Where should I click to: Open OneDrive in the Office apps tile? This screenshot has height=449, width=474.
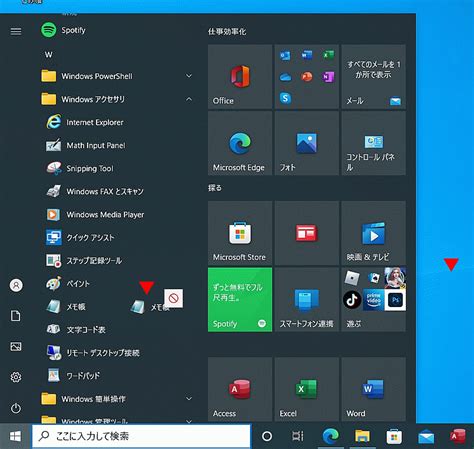pos(285,77)
